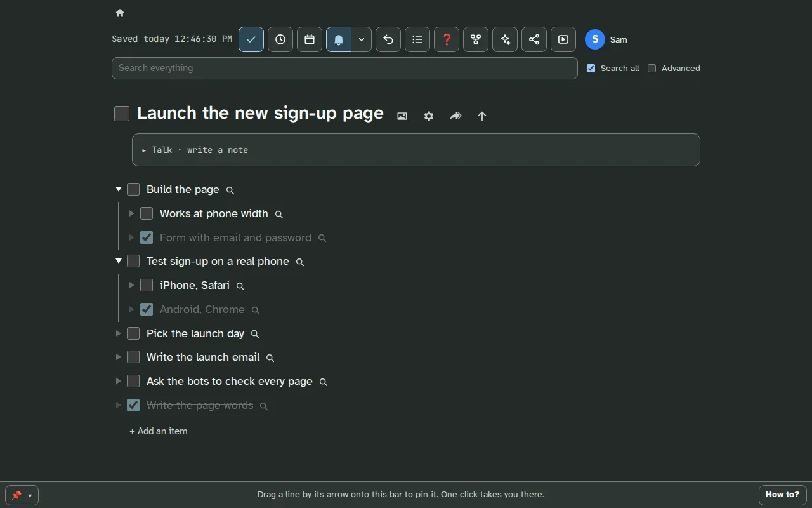Open the pin dropdown in the bottom bar
The image size is (812, 508).
[22, 495]
